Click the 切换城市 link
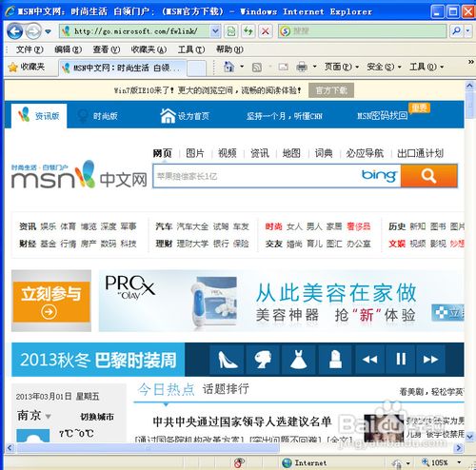The width and height of the screenshot is (476, 470). [97, 417]
